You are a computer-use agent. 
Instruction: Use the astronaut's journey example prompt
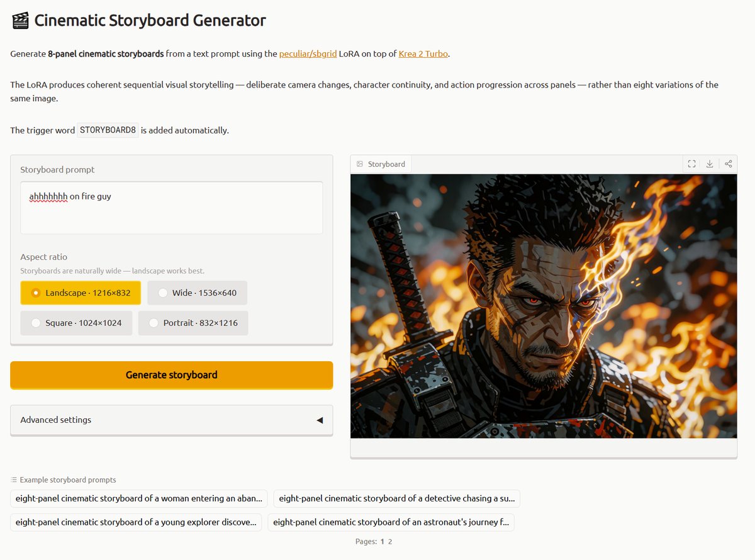pyautogui.click(x=391, y=522)
